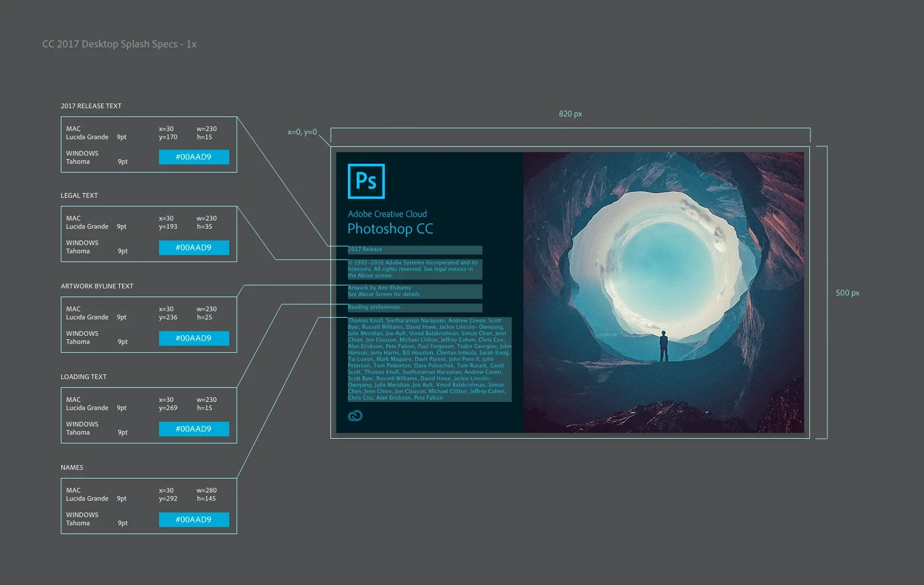Pick the #00AAD9 swatch under Loading Text

[x=194, y=429]
